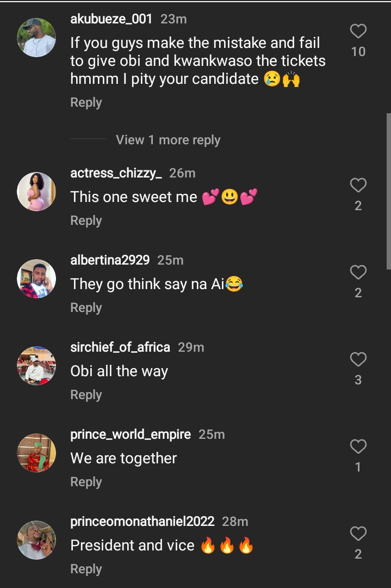Heart the 'We are together' comment

(358, 447)
